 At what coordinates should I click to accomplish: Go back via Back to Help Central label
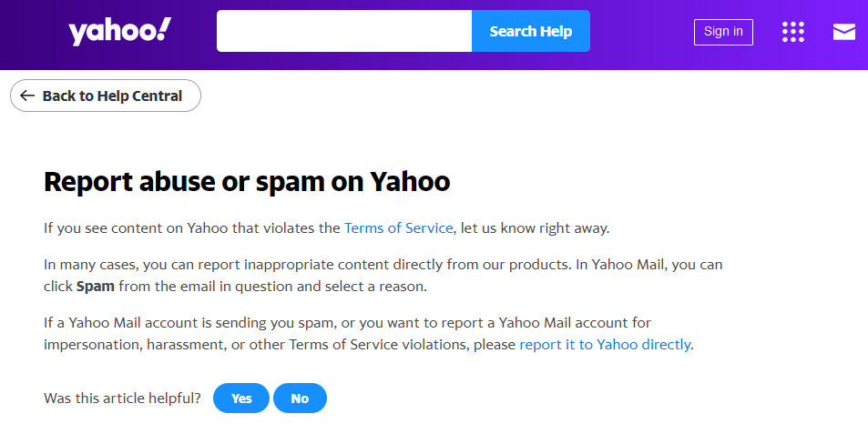tap(112, 96)
